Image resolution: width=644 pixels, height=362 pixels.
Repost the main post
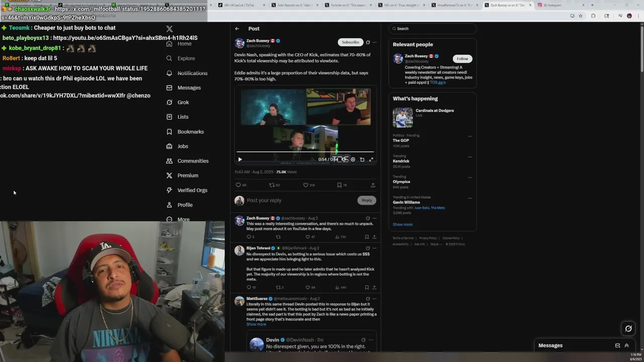click(x=272, y=185)
